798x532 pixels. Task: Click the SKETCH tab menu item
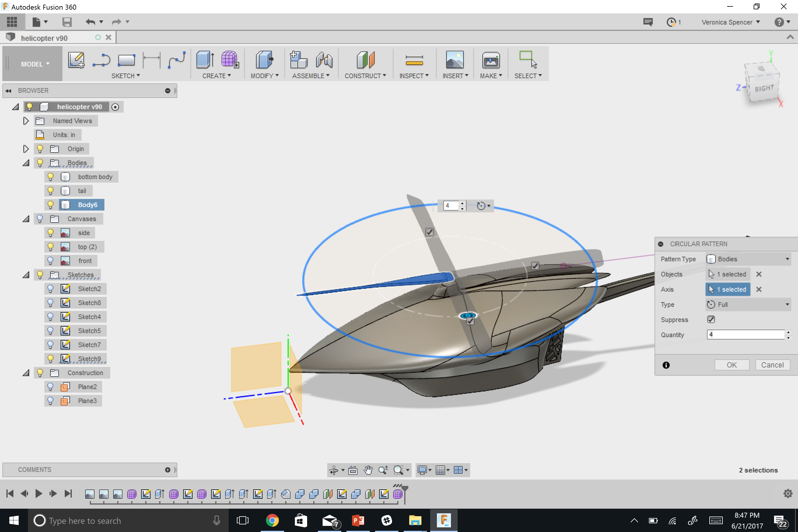(x=125, y=76)
